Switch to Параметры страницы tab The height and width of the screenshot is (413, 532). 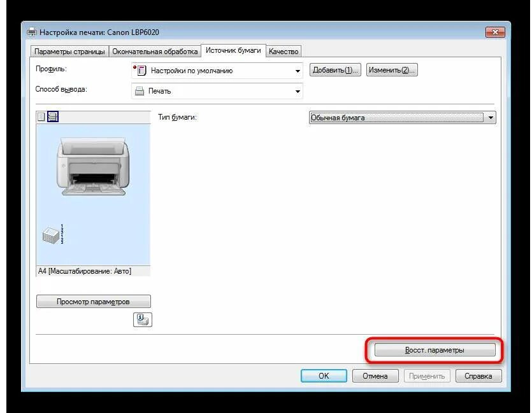[x=69, y=52]
